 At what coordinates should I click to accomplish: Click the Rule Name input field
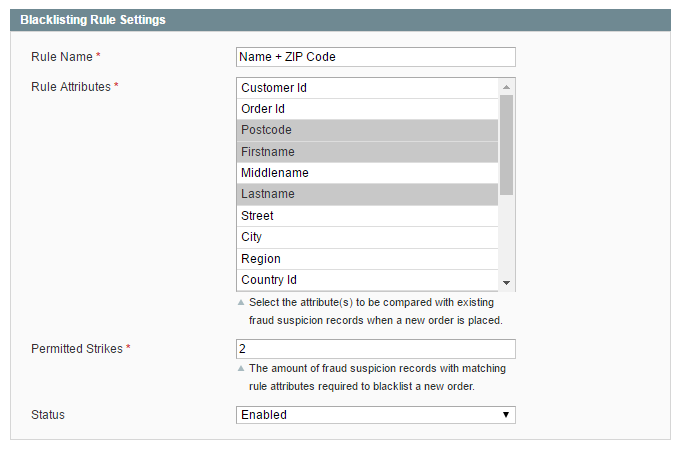[x=376, y=57]
